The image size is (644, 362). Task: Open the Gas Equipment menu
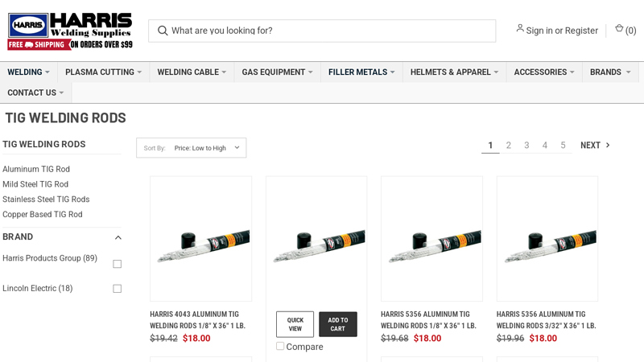coord(277,72)
